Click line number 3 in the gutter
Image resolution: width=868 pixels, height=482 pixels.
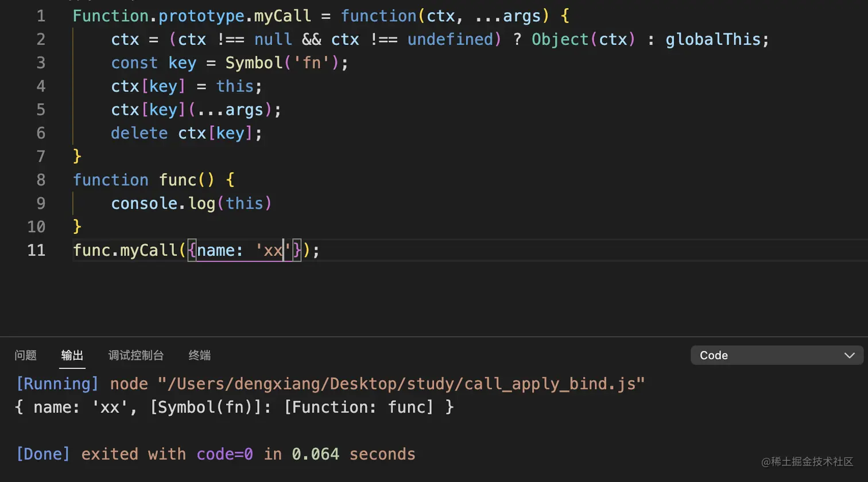pyautogui.click(x=41, y=63)
